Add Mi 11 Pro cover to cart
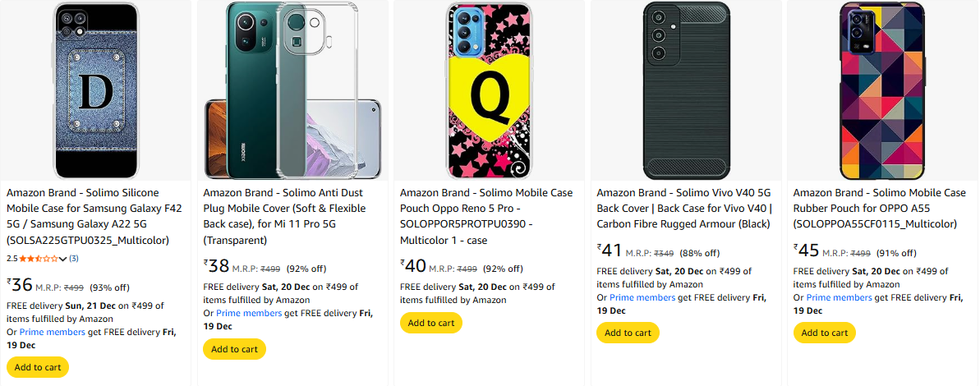 click(234, 349)
